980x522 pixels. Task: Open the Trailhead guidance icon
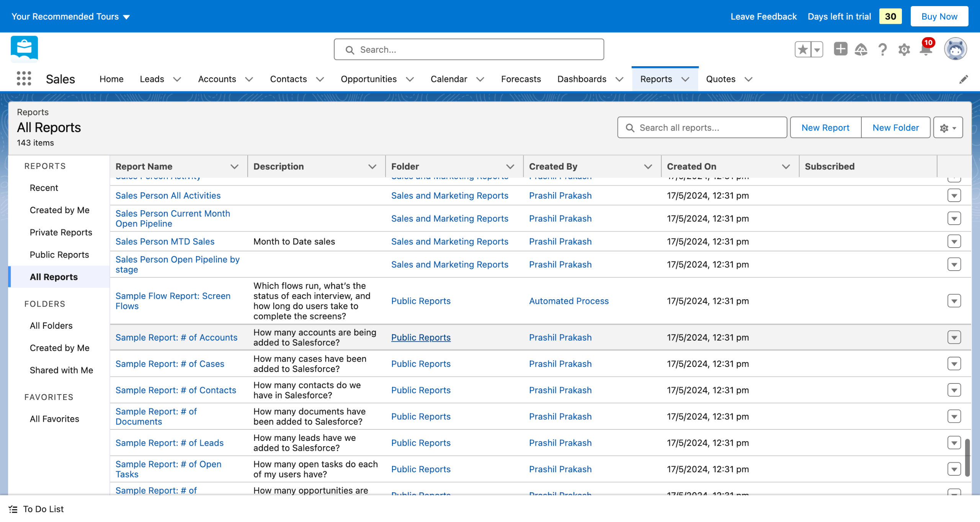click(x=861, y=49)
